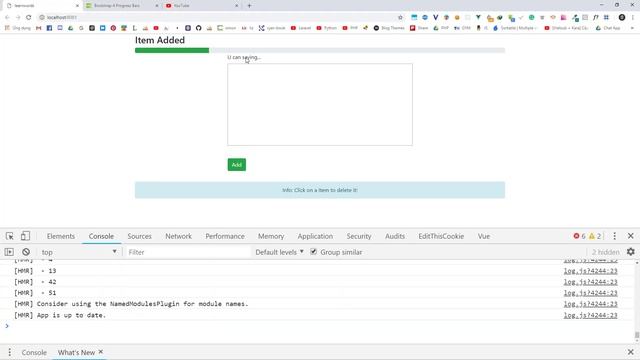
Task: Open a new browser tab
Action: click(249, 6)
